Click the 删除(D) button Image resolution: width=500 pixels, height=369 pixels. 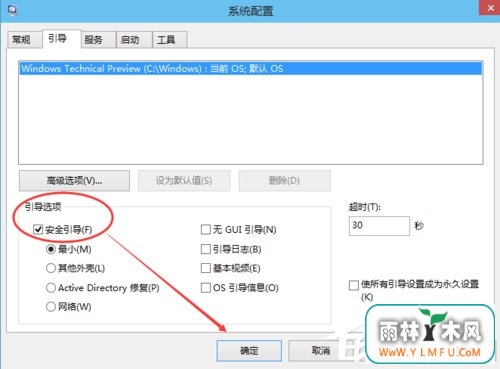(284, 181)
